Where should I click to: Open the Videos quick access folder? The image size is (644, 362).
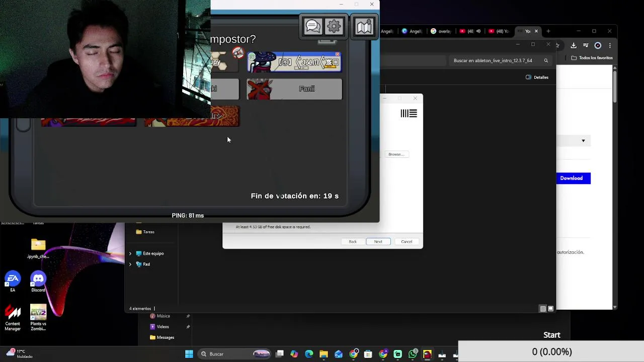pos(159,327)
